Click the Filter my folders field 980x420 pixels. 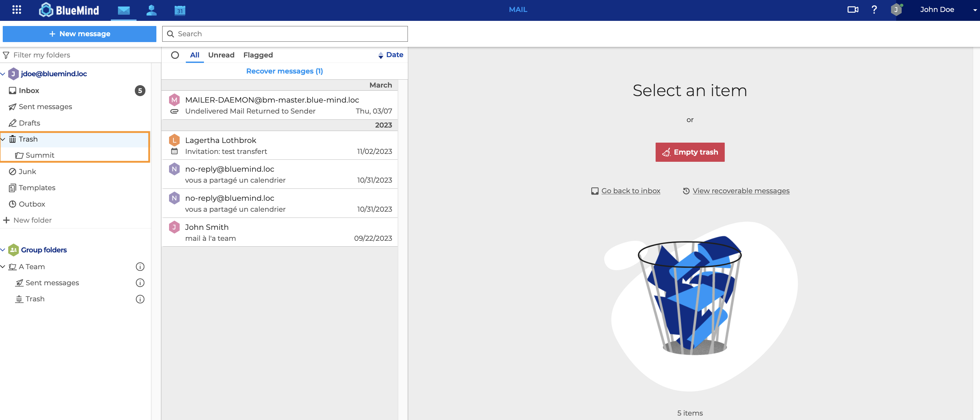coord(80,55)
